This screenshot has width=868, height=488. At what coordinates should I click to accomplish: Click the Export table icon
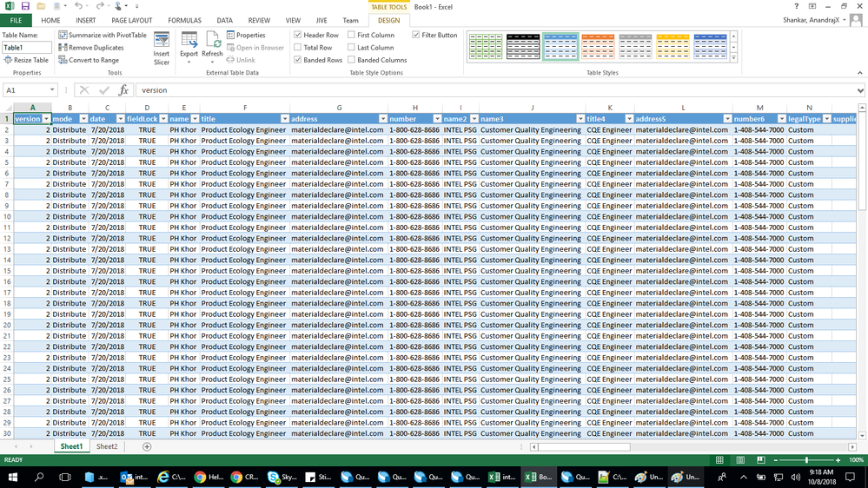pos(189,47)
